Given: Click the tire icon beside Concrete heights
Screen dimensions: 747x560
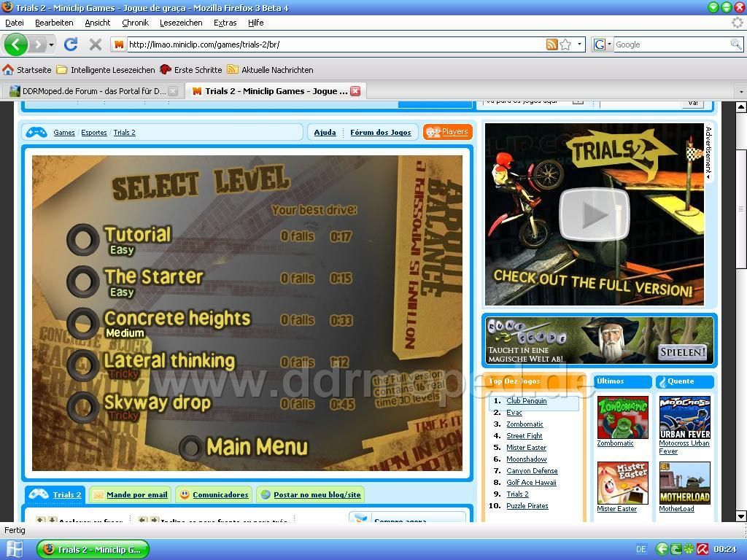Looking at the screenshot, I should pyautogui.click(x=83, y=323).
